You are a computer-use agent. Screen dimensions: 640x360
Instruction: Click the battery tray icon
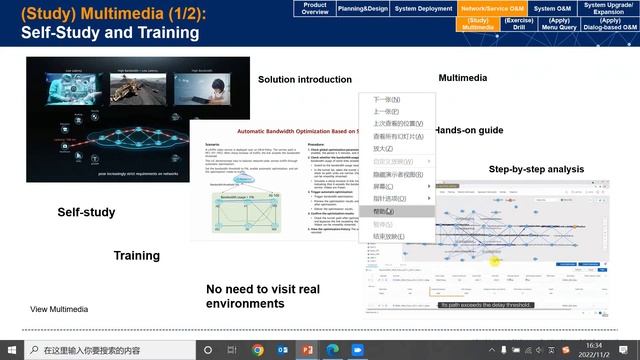coord(516,350)
